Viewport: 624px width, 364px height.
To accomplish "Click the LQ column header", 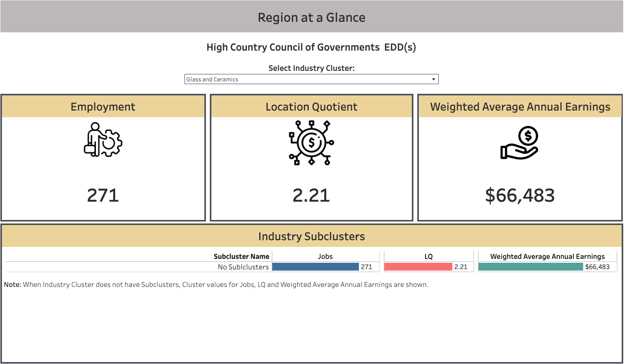I will point(429,257).
